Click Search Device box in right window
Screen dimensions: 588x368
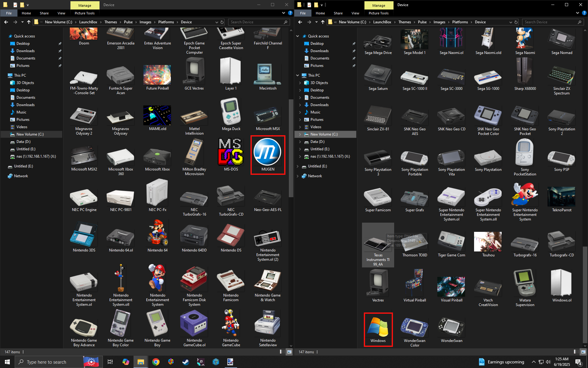(x=553, y=22)
